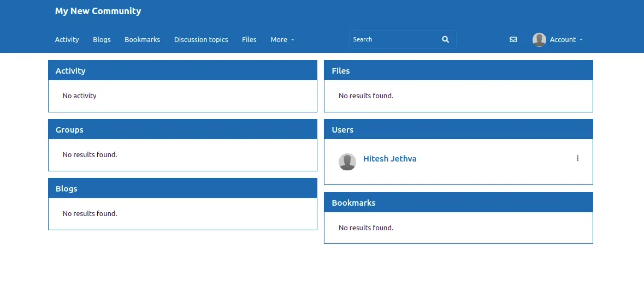Viewport: 644px width, 287px height.
Task: Click Hitesh Jethva's profile avatar
Action: coord(347,162)
